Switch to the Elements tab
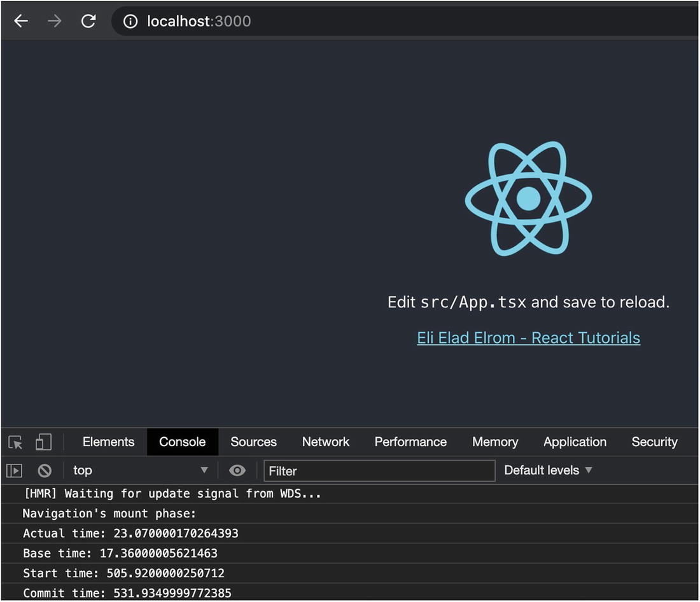 pos(108,442)
